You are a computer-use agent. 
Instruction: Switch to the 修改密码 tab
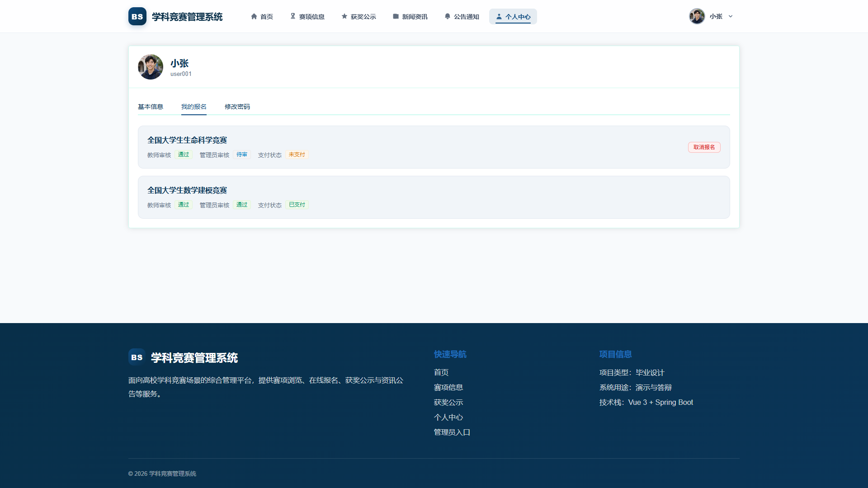tap(237, 107)
